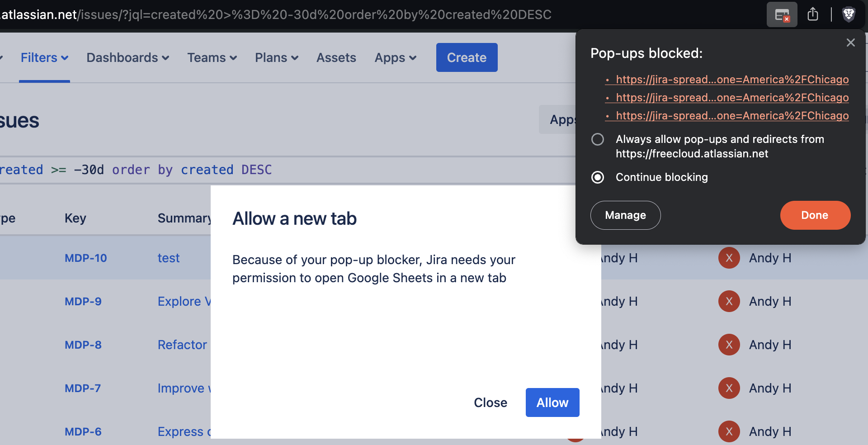Click Close in the Allow a new tab dialog
868x445 pixels.
coord(490,402)
